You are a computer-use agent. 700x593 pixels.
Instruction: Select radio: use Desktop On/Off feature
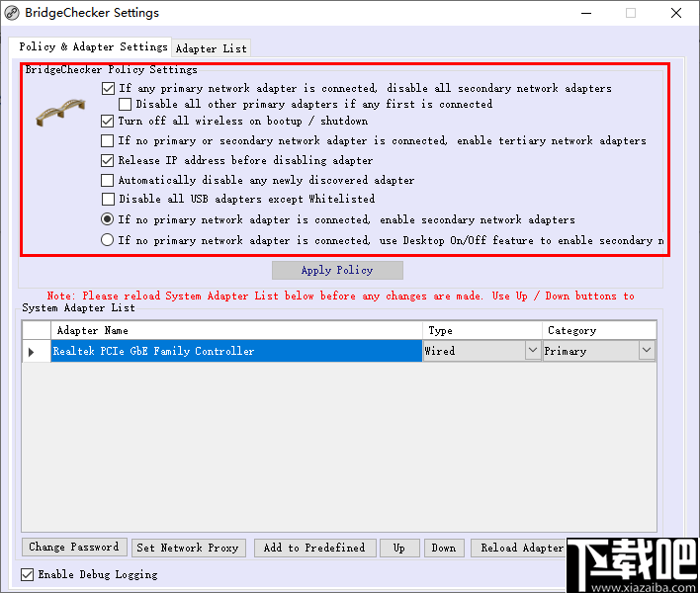tap(107, 240)
